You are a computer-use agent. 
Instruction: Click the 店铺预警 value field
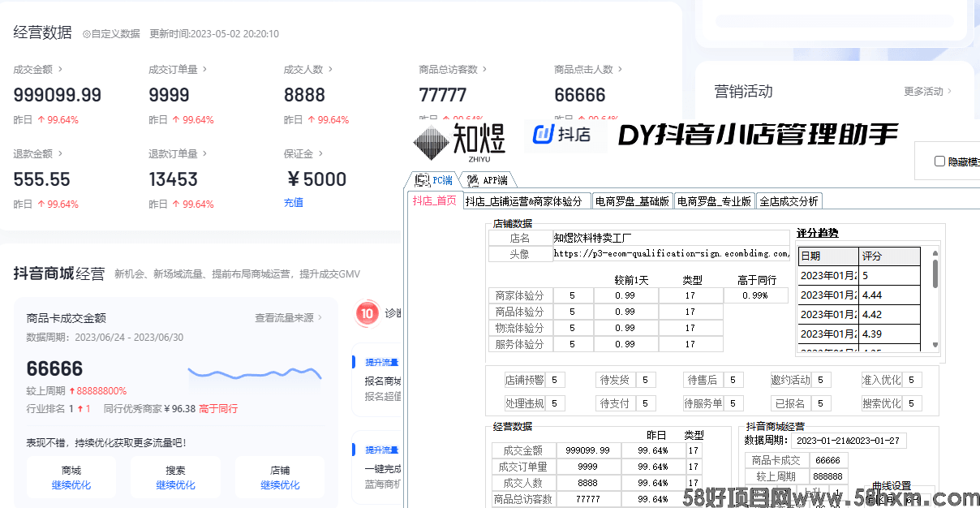tap(557, 380)
